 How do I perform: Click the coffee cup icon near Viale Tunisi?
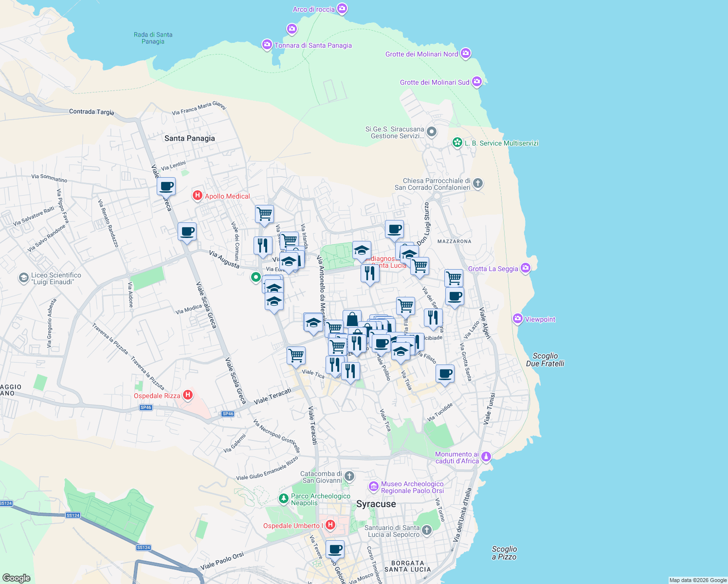[445, 373]
